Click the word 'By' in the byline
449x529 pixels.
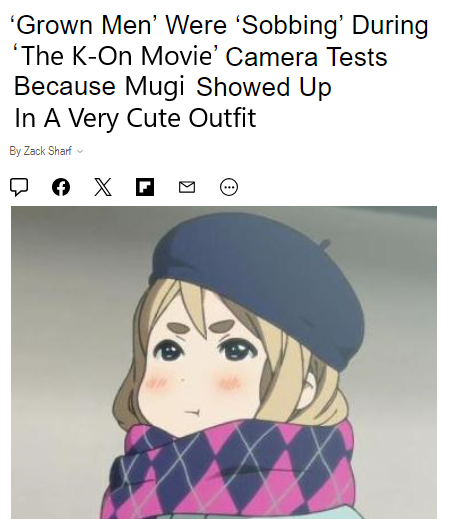[15, 151]
